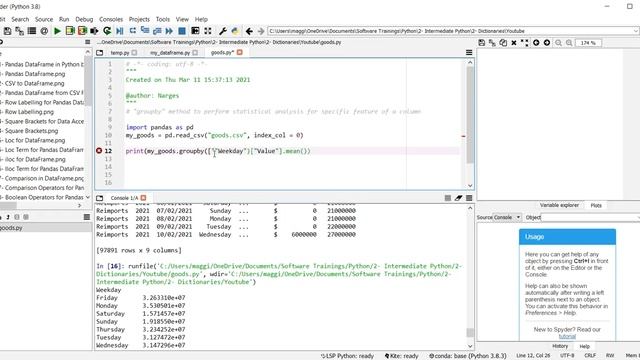The height and width of the screenshot is (360, 640).
Task: Select the 'CSV to DataFrame.png' file
Action: point(34,83)
